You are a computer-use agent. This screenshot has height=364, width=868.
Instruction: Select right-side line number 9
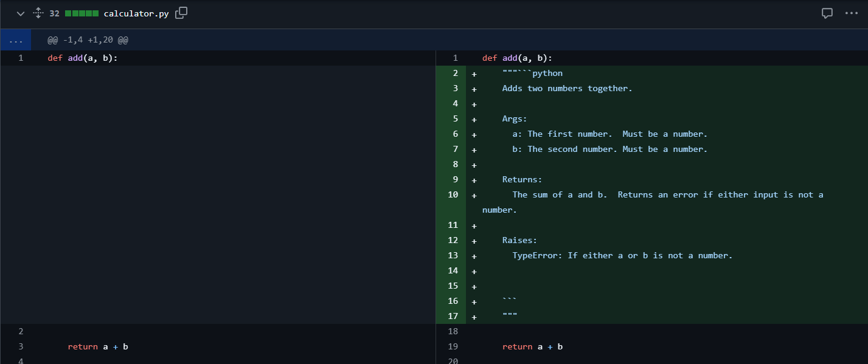click(454, 180)
